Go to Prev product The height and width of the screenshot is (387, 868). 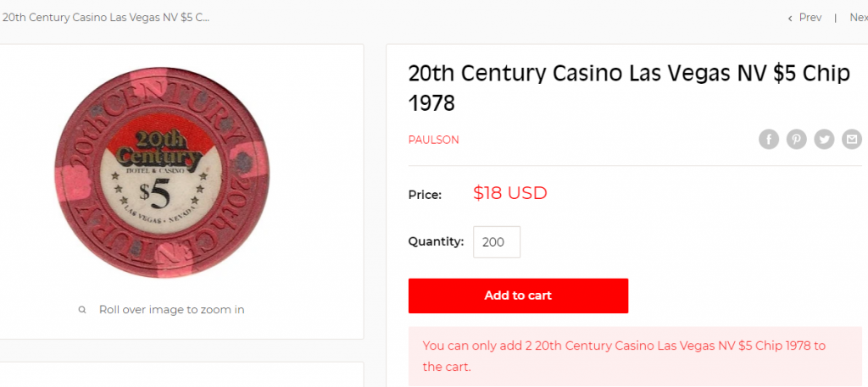pos(810,18)
